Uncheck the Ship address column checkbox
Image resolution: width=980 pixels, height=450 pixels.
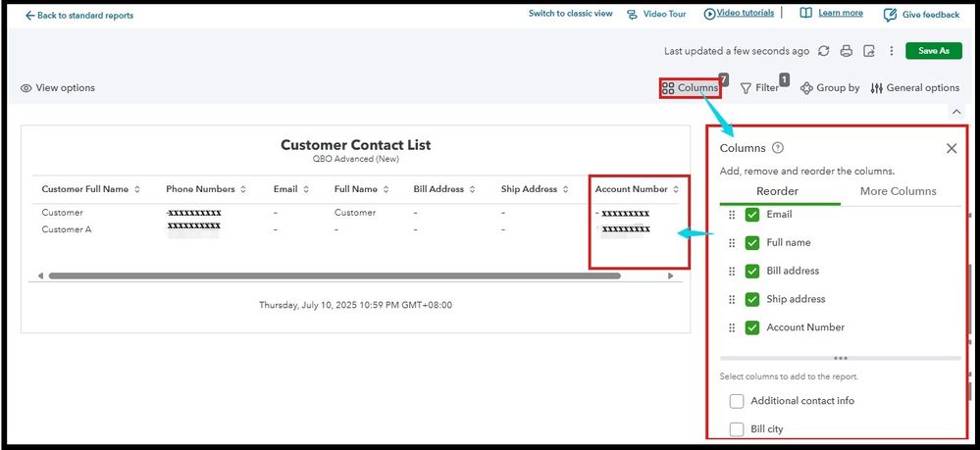(x=752, y=299)
